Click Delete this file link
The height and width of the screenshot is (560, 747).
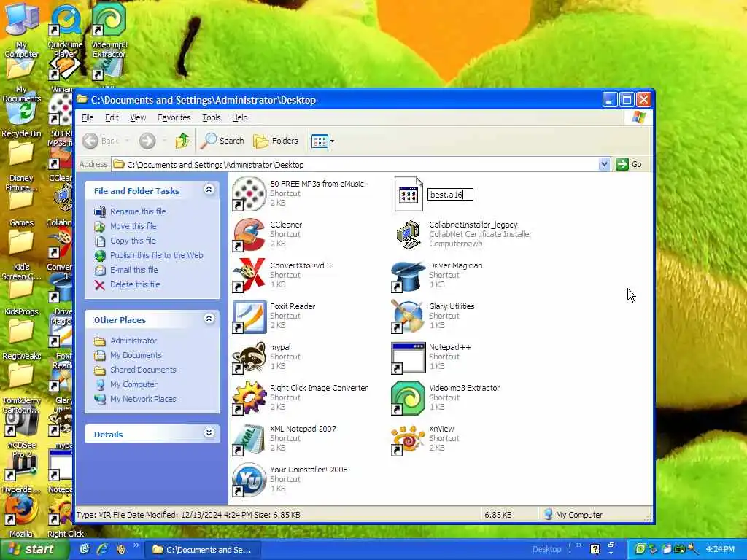[x=135, y=285]
